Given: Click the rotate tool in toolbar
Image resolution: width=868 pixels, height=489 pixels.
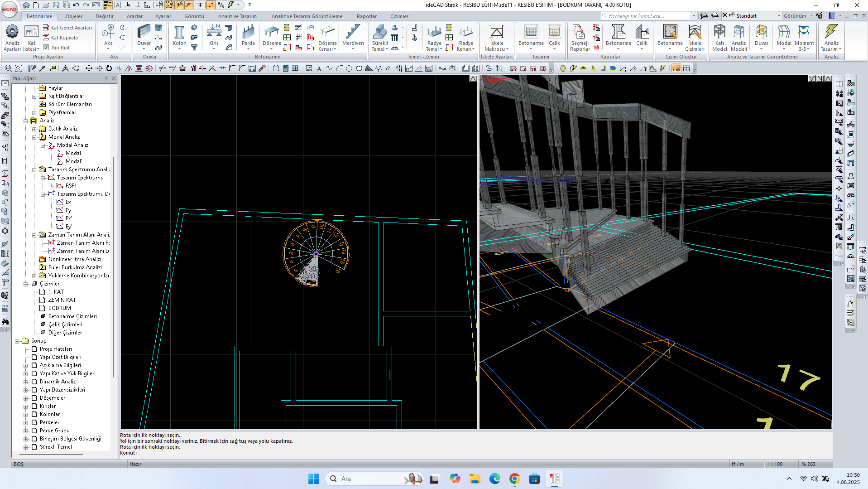Looking at the screenshot, I should click(109, 68).
